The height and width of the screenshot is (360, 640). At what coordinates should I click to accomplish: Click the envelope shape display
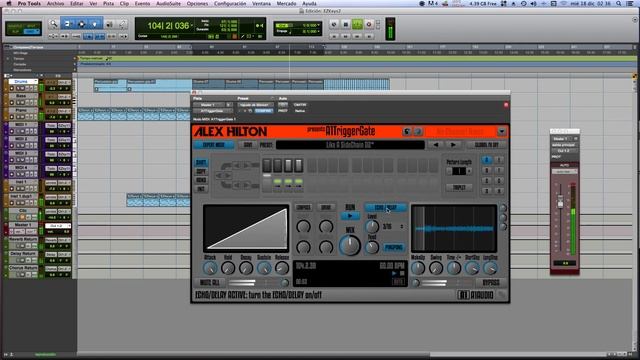click(x=246, y=228)
